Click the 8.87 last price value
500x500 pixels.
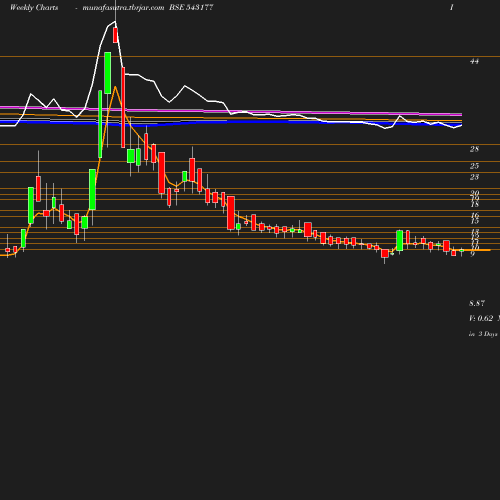(477, 303)
